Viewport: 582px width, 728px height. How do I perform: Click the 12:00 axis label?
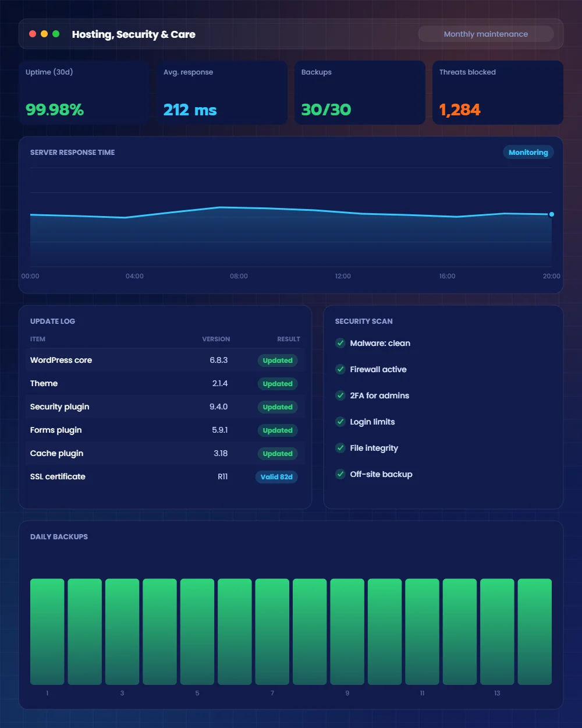point(343,276)
